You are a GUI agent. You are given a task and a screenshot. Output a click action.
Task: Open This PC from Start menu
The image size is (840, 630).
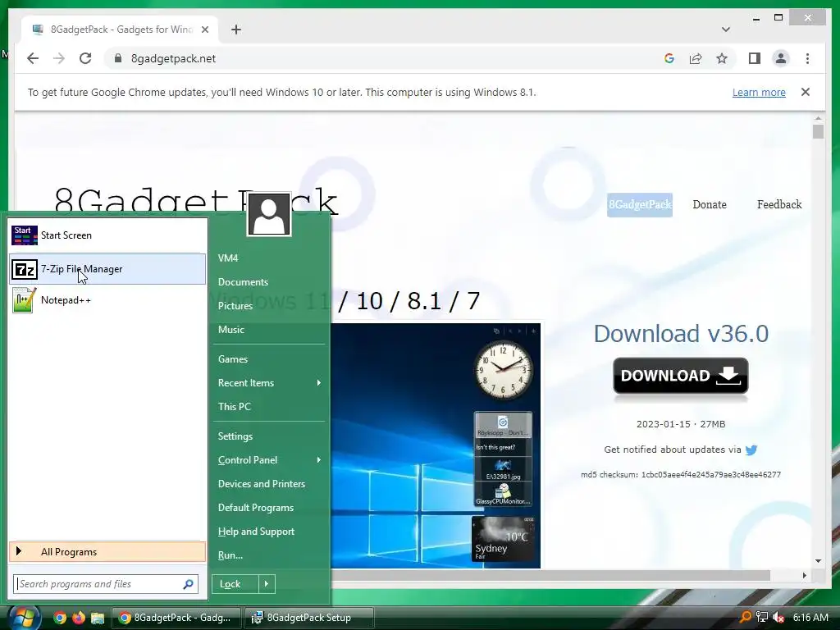234,407
